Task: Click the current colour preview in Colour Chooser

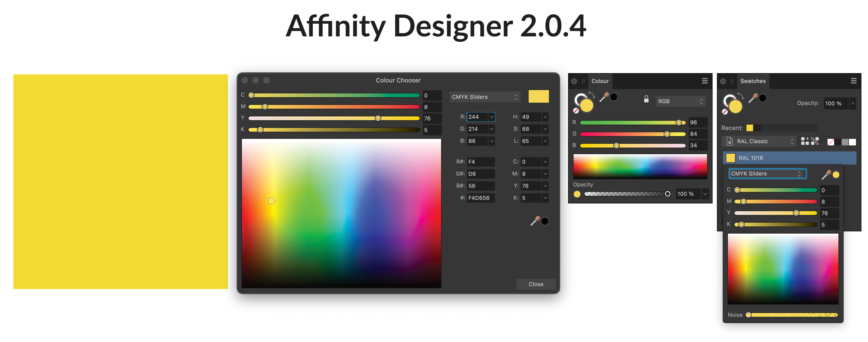Action: pos(539,96)
